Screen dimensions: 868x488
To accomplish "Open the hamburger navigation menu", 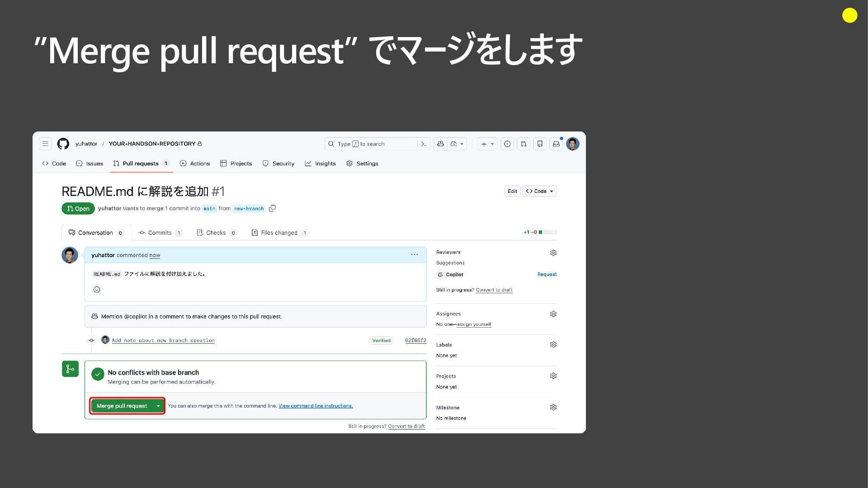I will [45, 144].
